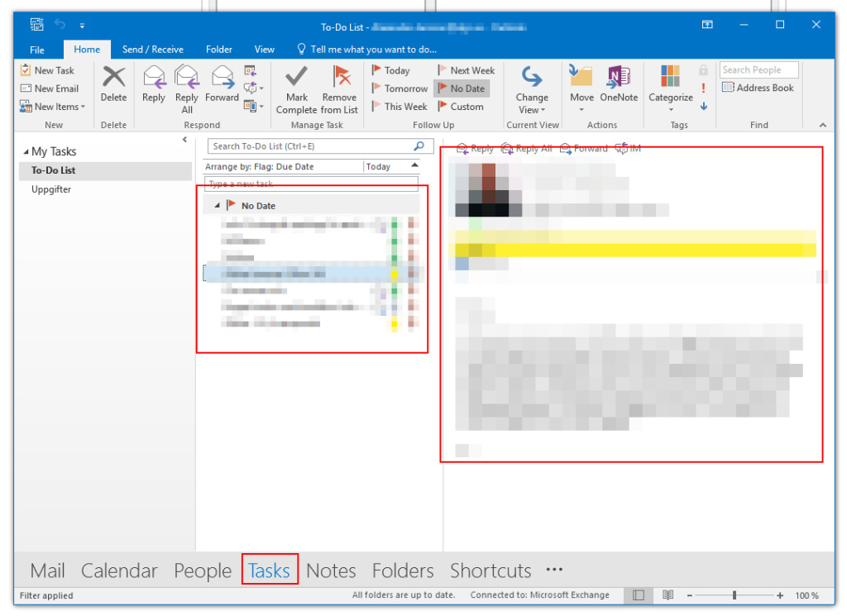Expand the New Items dropdown

point(83,107)
